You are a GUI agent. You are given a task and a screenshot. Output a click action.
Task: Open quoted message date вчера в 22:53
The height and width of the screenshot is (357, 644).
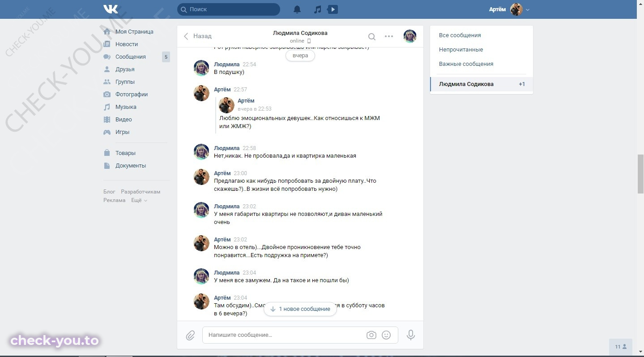pos(255,109)
